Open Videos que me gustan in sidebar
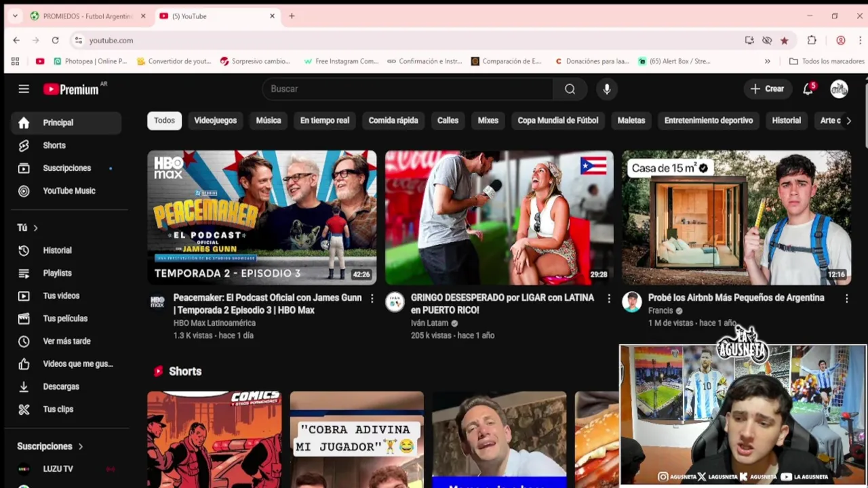This screenshot has height=488, width=868. [x=66, y=364]
